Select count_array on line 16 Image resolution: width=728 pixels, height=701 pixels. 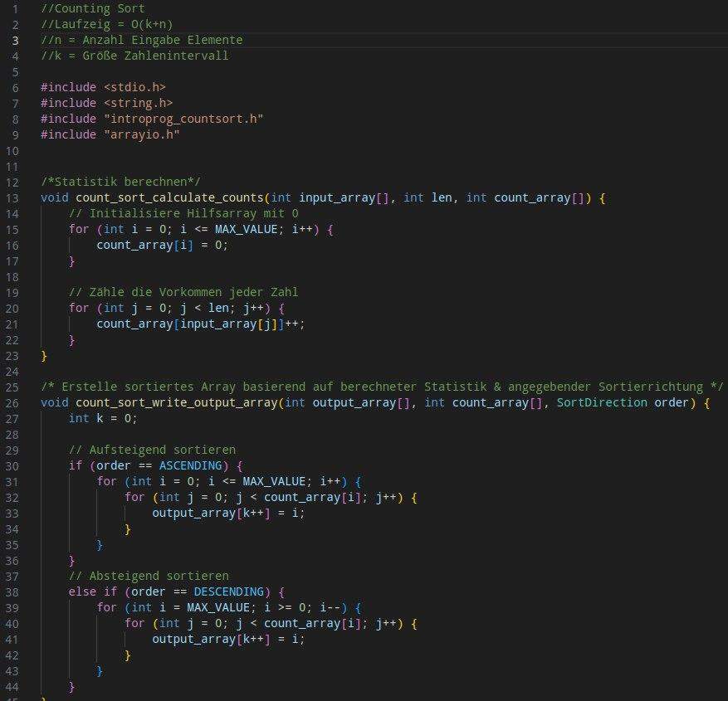coord(133,245)
